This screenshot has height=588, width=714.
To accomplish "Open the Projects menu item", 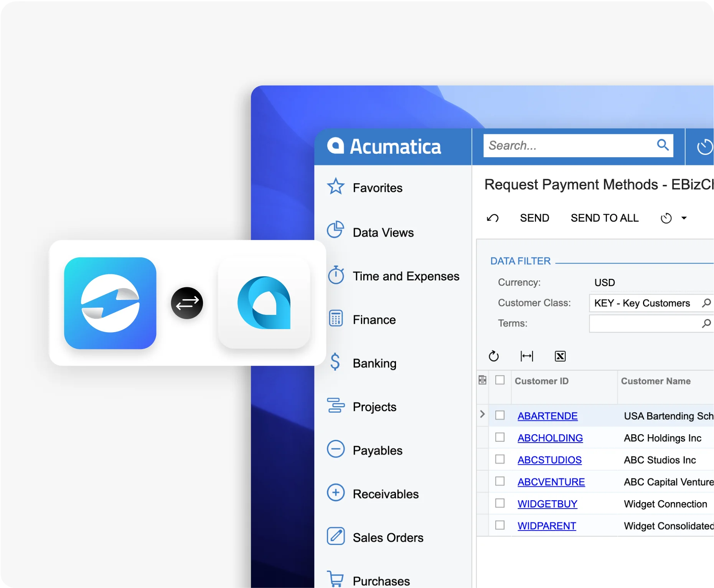I will 374,407.
